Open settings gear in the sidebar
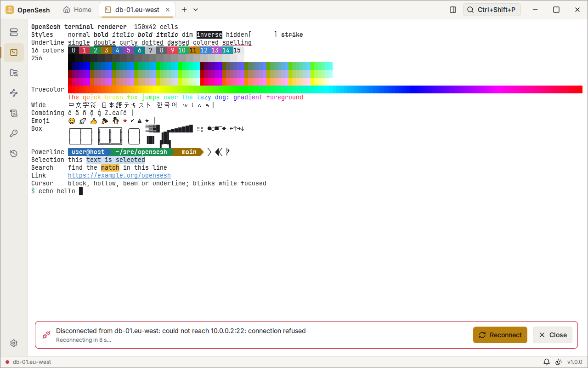The width and height of the screenshot is (588, 368). pyautogui.click(x=14, y=343)
